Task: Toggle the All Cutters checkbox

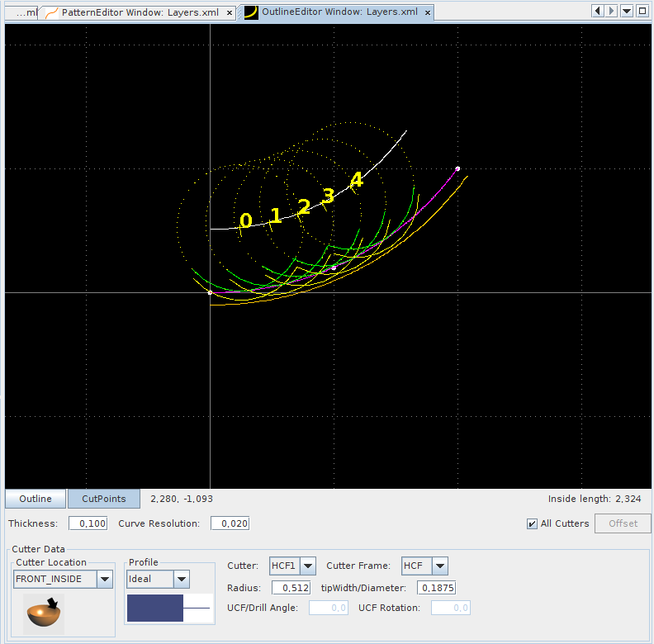Action: pos(532,524)
